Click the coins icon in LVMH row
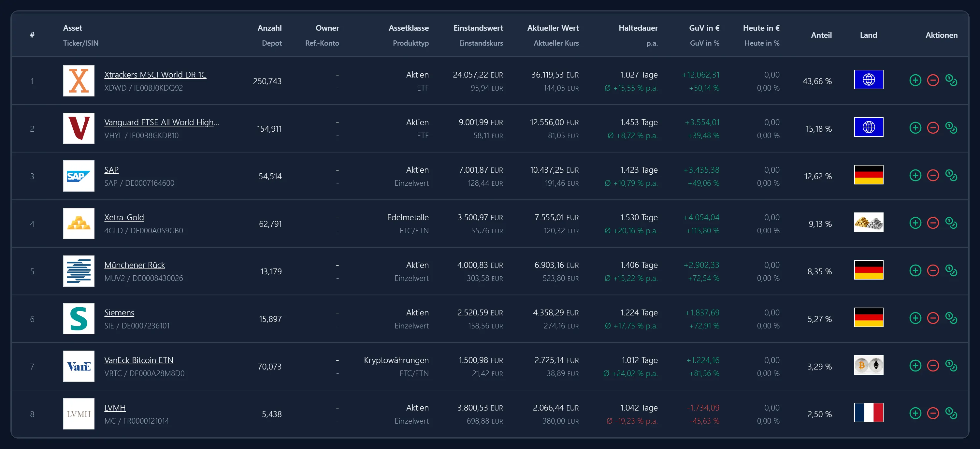This screenshot has height=449, width=980. click(951, 413)
